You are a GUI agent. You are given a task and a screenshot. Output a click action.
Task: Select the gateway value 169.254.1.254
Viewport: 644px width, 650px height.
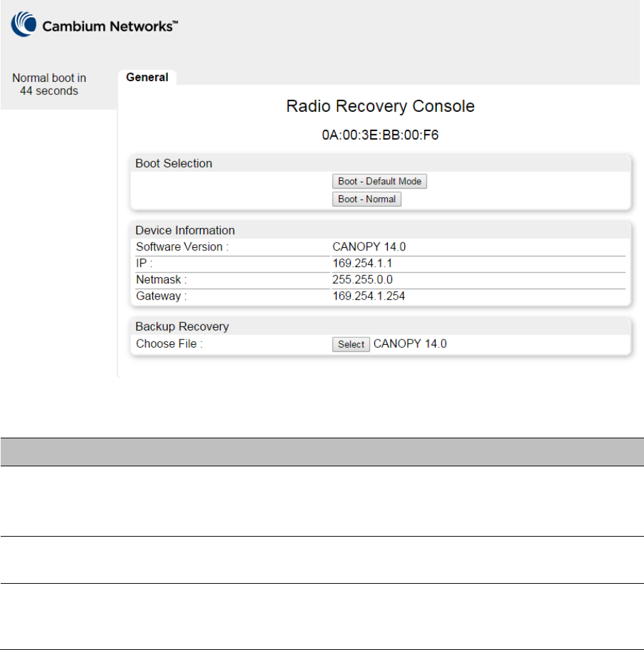(x=369, y=296)
